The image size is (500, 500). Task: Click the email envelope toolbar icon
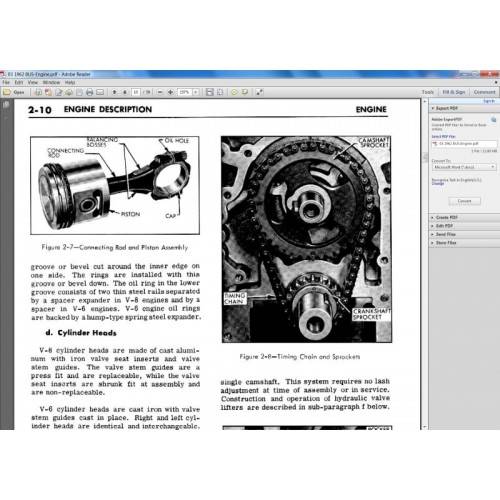[100, 92]
